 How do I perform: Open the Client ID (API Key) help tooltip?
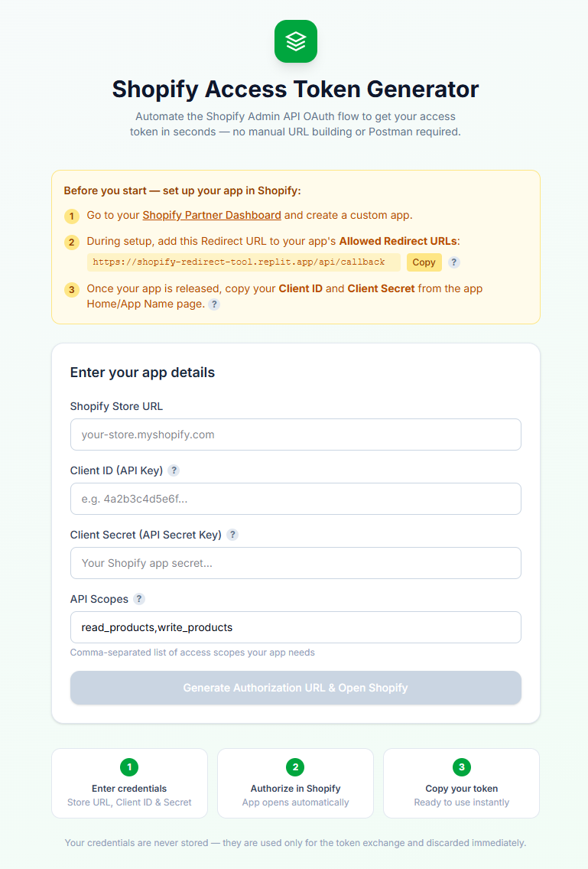[x=174, y=470]
